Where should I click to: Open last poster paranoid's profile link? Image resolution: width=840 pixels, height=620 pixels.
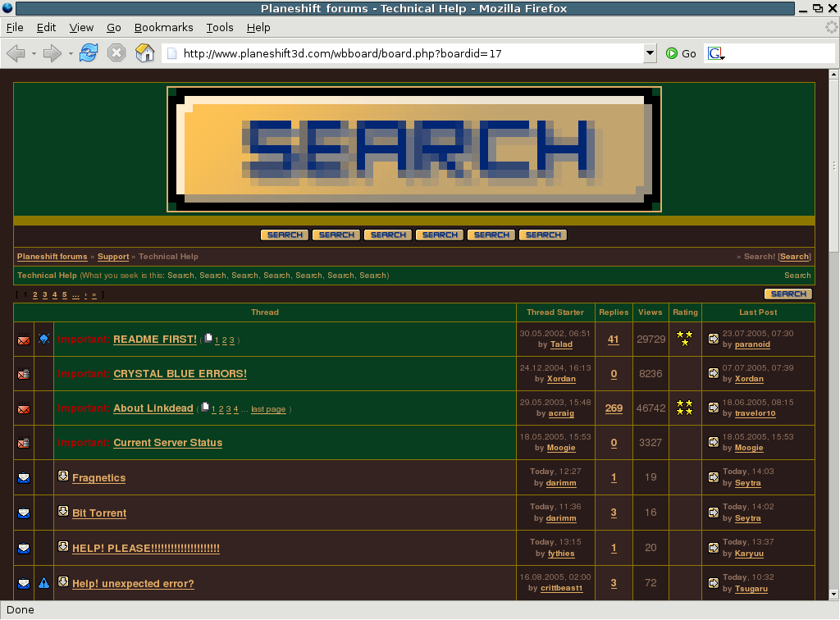(752, 344)
